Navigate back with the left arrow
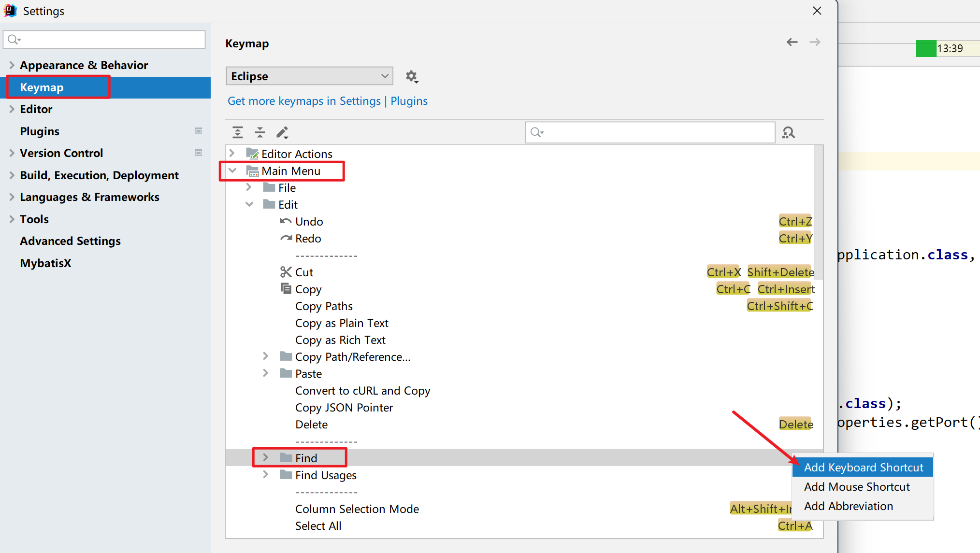 792,43
